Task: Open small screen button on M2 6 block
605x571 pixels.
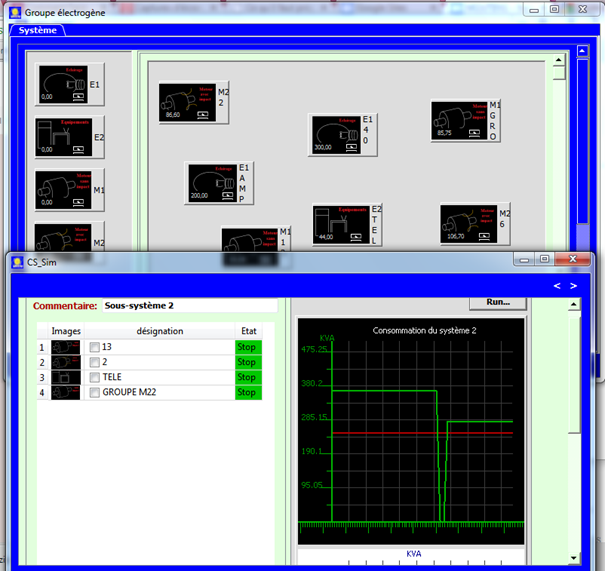Action: pos(484,237)
